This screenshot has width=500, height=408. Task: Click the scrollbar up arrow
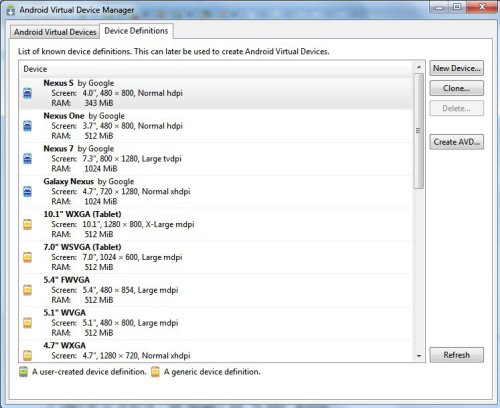click(x=419, y=68)
